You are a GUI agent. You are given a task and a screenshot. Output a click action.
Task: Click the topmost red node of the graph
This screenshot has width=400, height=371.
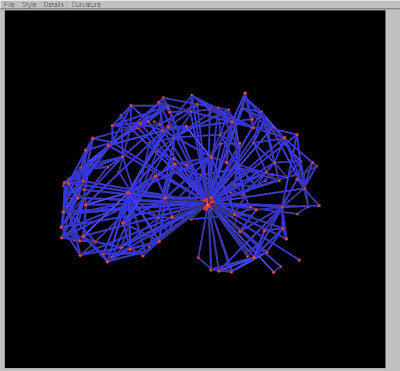point(245,93)
